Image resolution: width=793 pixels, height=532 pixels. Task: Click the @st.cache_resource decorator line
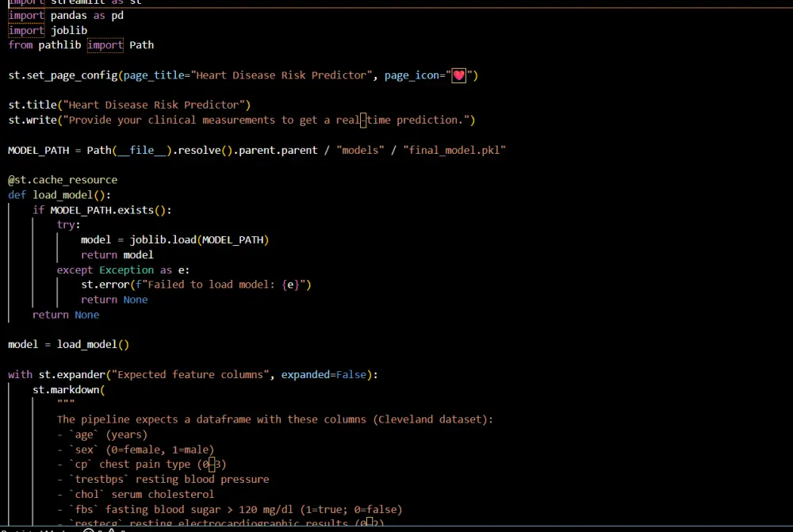[x=63, y=179]
